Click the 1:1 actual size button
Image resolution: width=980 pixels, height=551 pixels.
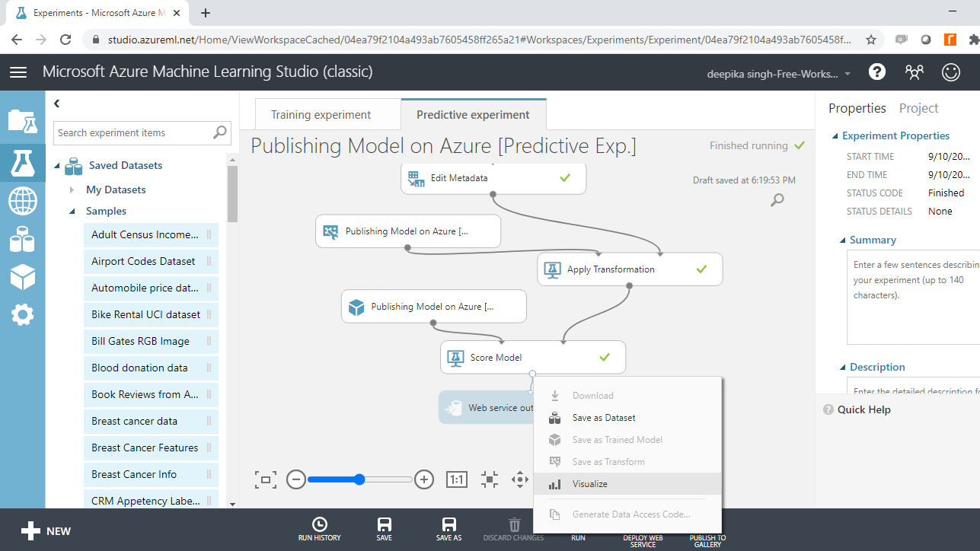coord(456,479)
